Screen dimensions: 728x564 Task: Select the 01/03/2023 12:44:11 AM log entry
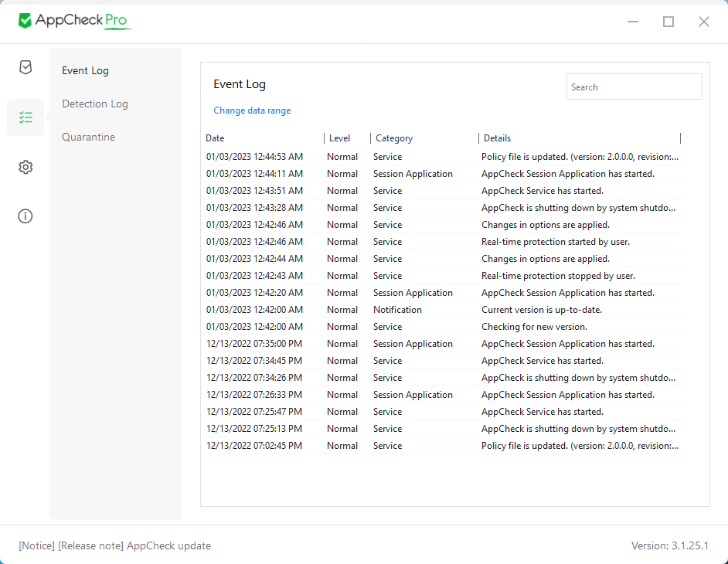pyautogui.click(x=441, y=174)
